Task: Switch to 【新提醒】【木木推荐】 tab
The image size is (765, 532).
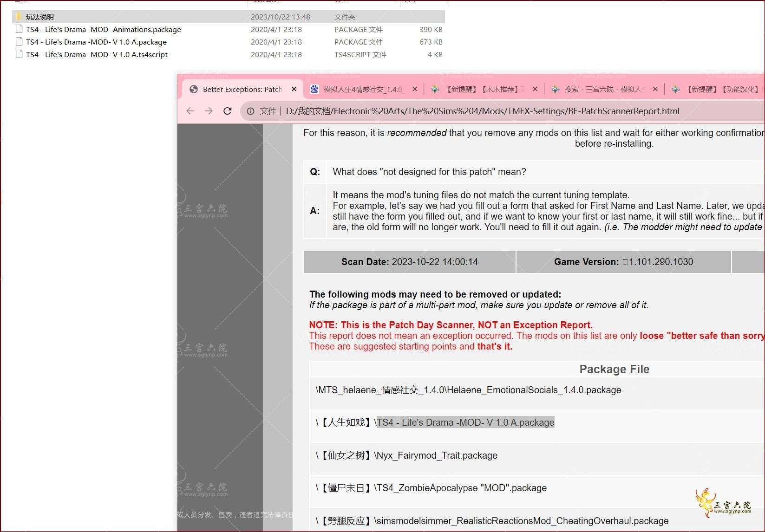Action: [x=485, y=89]
